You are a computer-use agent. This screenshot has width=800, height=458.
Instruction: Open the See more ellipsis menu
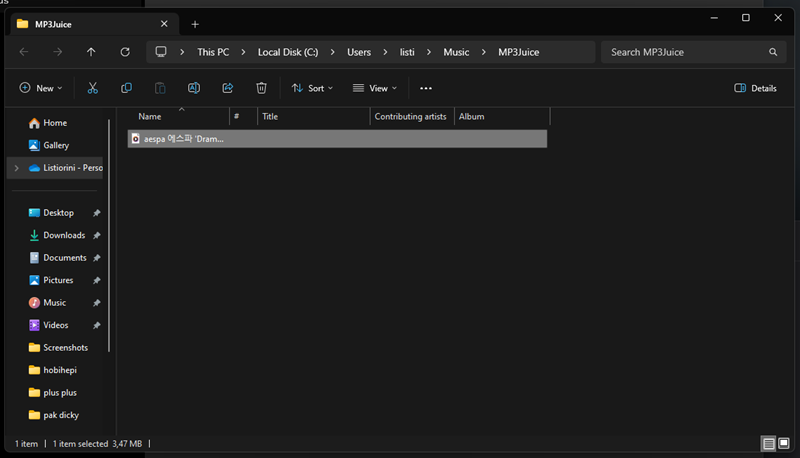[x=426, y=88]
